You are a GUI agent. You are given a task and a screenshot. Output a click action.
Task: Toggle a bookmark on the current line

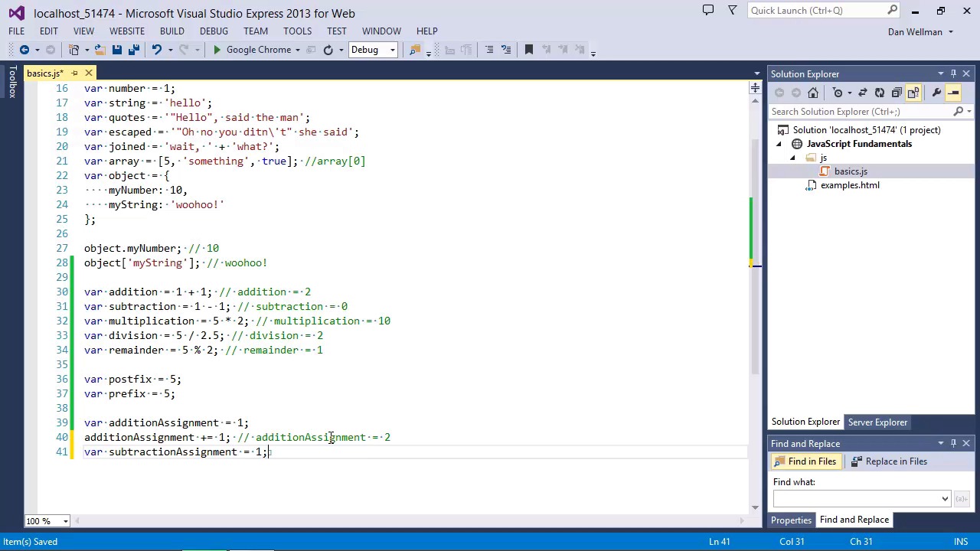click(528, 50)
